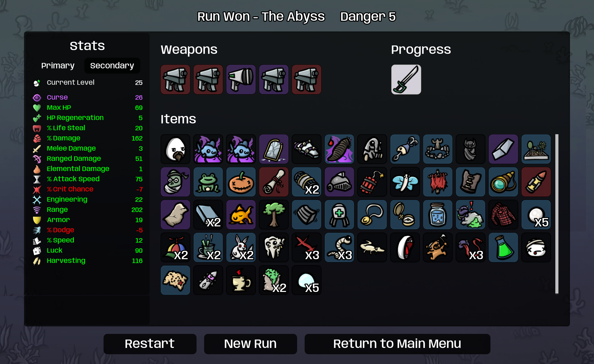The height and width of the screenshot is (364, 594).
Task: Start a New Run
Action: click(250, 344)
